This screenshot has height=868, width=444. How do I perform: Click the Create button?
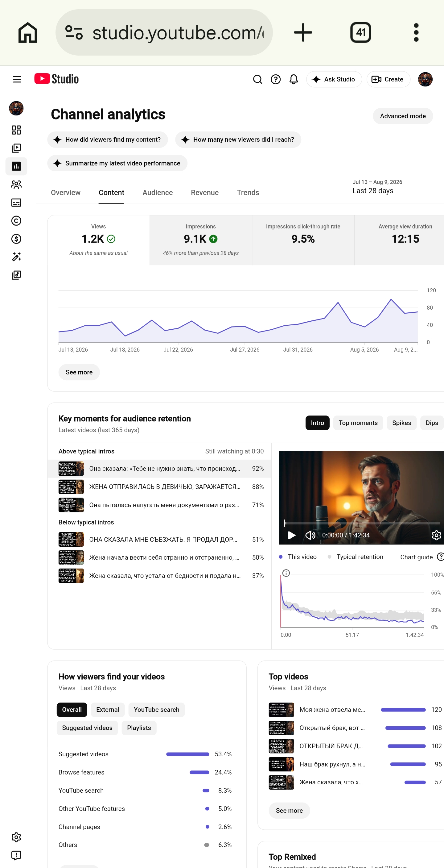[x=388, y=80]
